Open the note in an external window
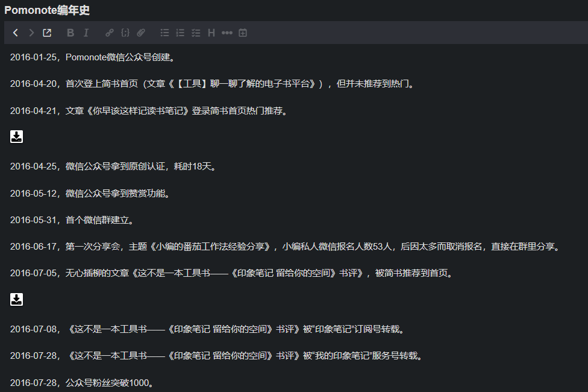The image size is (588, 392). (47, 33)
